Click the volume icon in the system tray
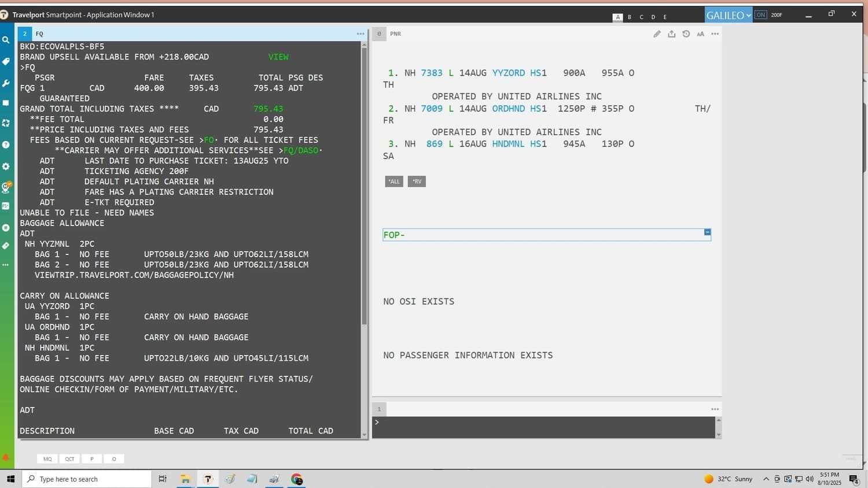 (810, 479)
